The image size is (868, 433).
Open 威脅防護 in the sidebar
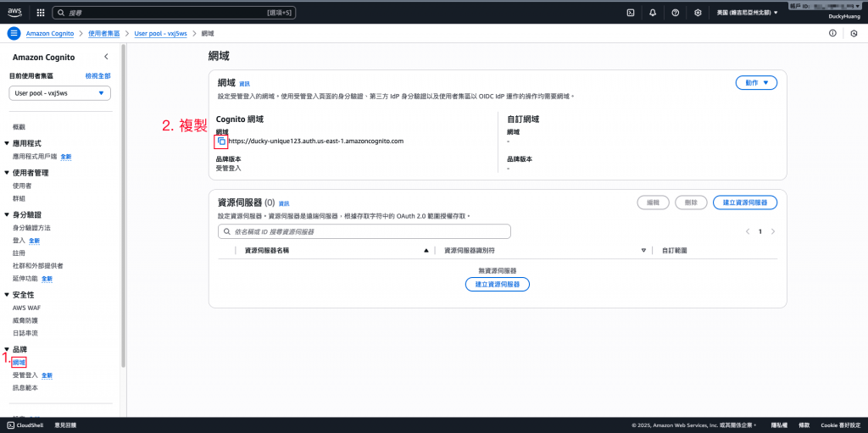[x=25, y=320]
